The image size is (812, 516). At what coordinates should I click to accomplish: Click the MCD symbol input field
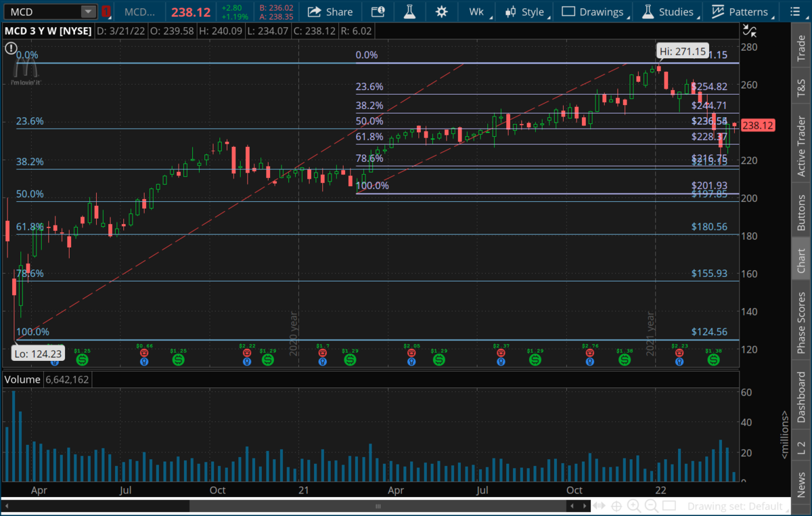coord(42,12)
